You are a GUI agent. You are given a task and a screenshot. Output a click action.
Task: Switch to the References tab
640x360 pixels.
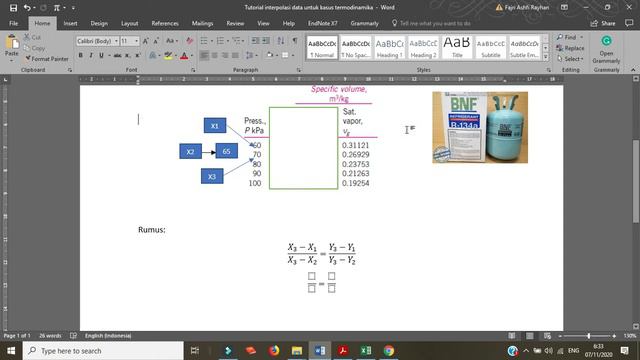point(165,23)
